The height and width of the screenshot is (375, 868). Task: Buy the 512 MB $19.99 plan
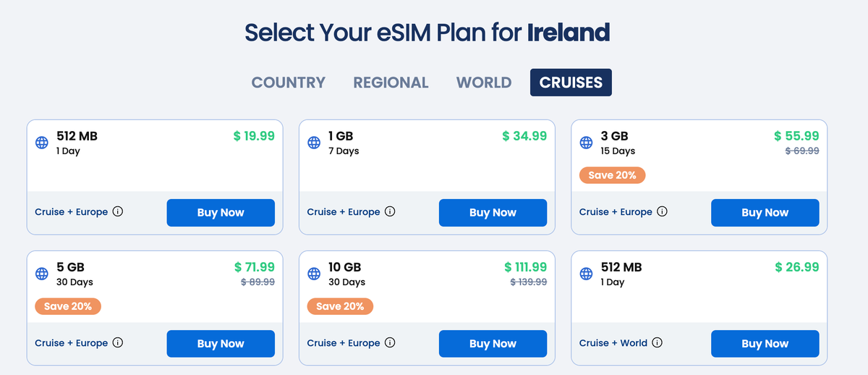(x=221, y=213)
